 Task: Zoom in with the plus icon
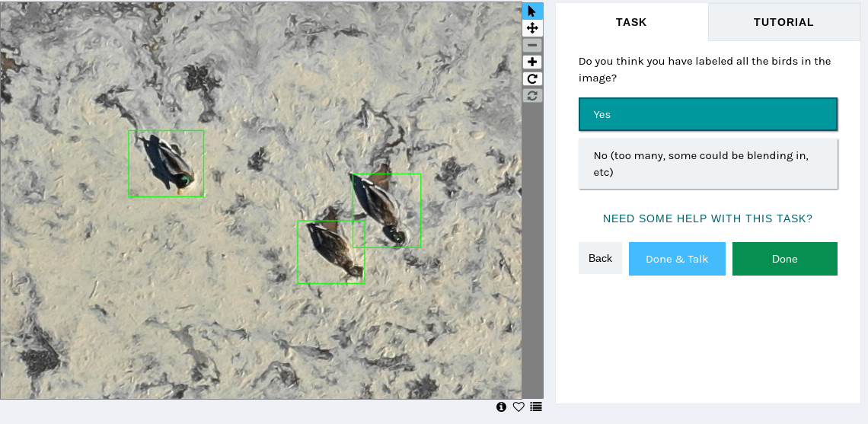532,62
